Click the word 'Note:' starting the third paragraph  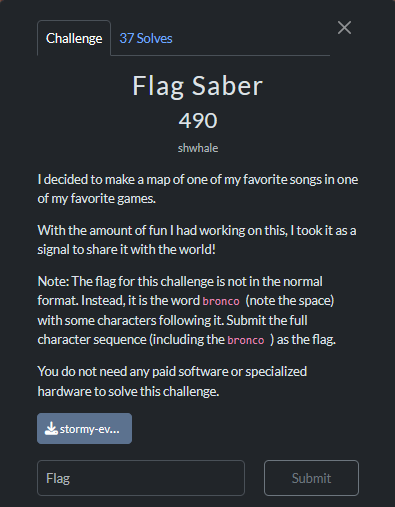pos(53,281)
